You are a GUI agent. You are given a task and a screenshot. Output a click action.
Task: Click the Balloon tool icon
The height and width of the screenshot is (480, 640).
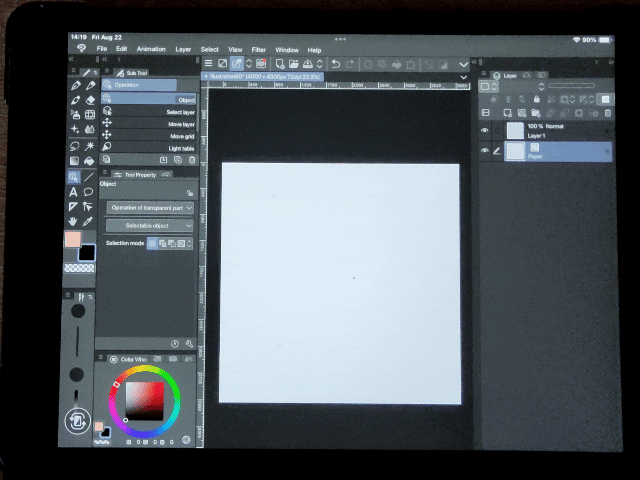(x=90, y=191)
